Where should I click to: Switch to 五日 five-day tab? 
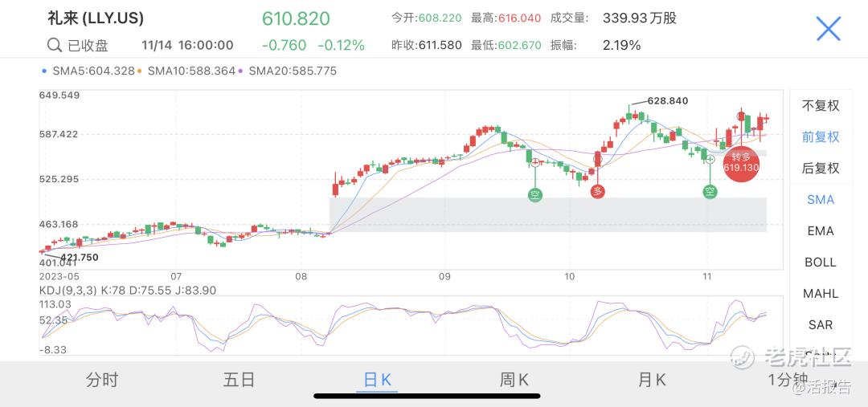pyautogui.click(x=239, y=380)
